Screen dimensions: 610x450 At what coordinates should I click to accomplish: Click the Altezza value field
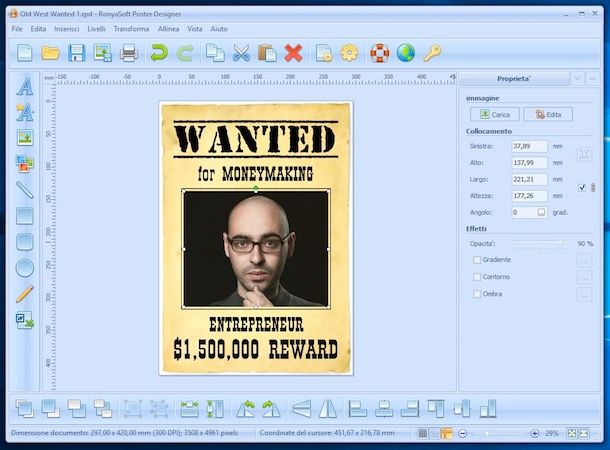(529, 196)
